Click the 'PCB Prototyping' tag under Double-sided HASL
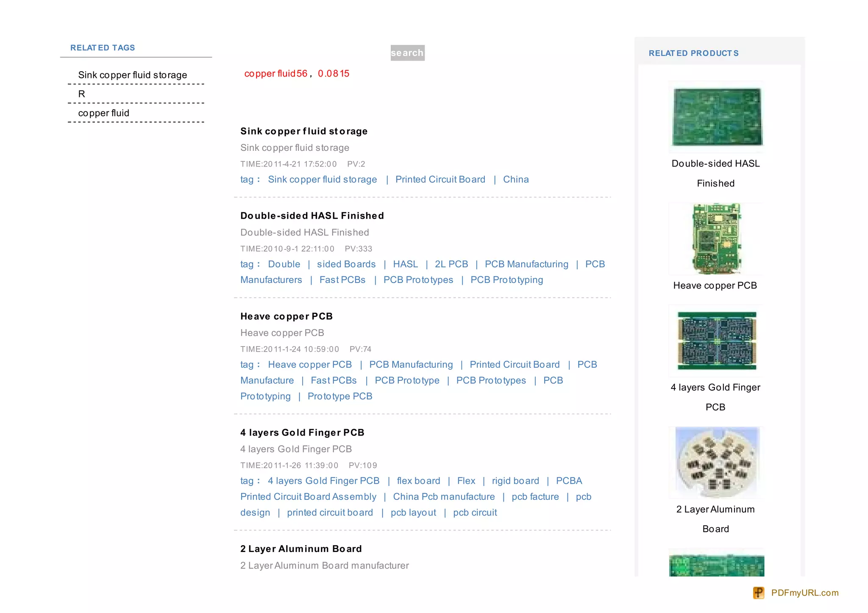The image size is (868, 613). pos(506,280)
